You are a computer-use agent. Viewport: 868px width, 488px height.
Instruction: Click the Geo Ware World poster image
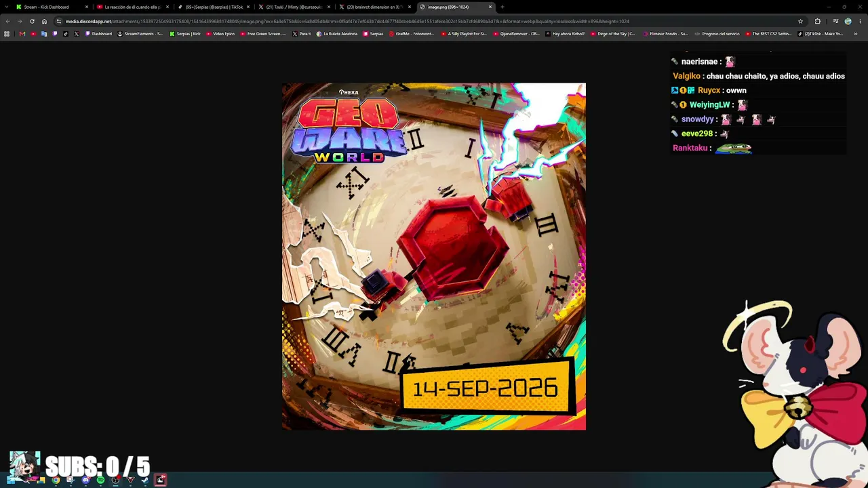[x=434, y=256]
